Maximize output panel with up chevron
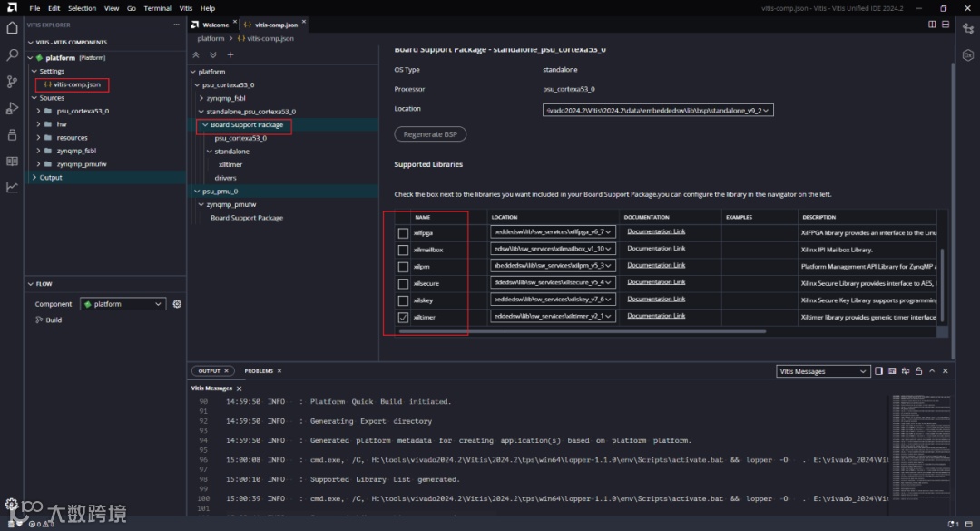 click(932, 371)
